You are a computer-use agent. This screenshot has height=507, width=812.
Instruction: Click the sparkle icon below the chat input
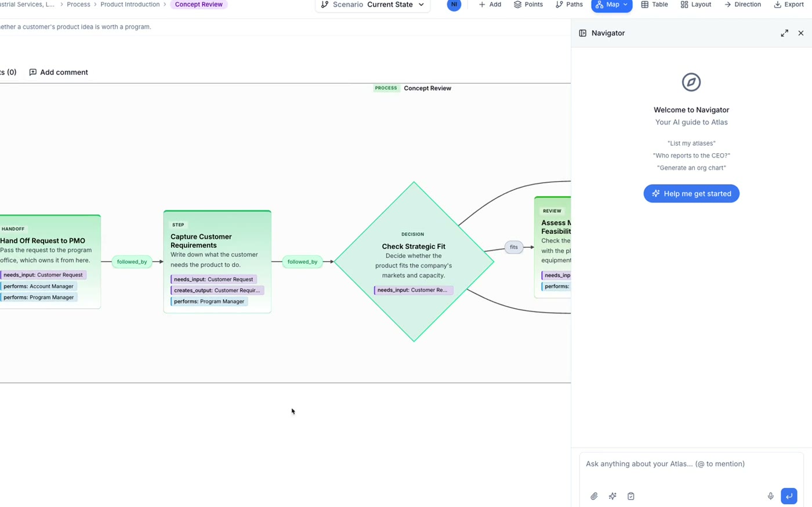pos(612,496)
